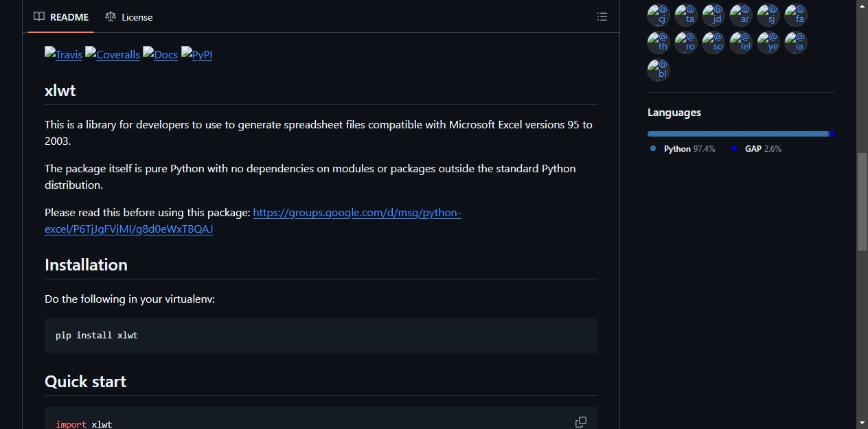This screenshot has width=868, height=429.
Task: Open contributor avatar starting with @lel
Action: click(741, 43)
